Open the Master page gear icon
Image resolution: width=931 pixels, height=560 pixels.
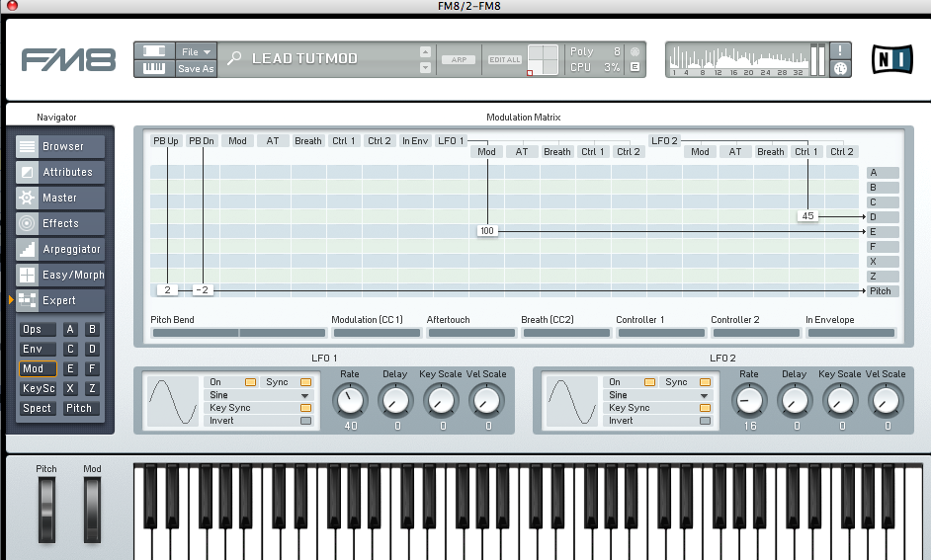pyautogui.click(x=27, y=198)
